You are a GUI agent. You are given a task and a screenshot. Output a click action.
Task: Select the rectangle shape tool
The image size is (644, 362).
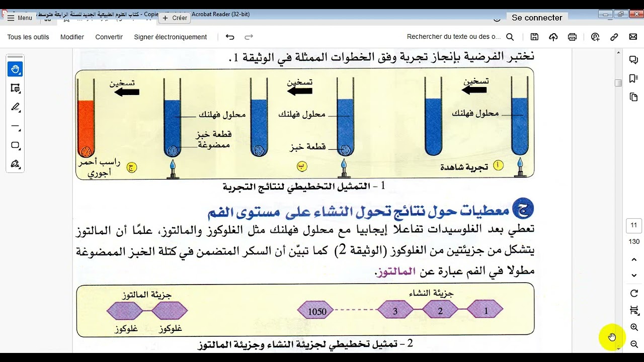(15, 145)
